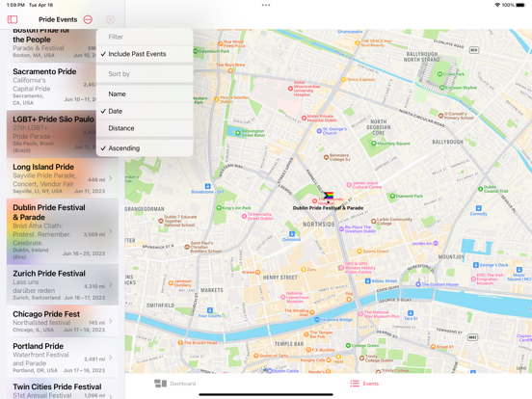Tap Diamond Park marker
Screen dimensions: 532x399
coord(392,196)
